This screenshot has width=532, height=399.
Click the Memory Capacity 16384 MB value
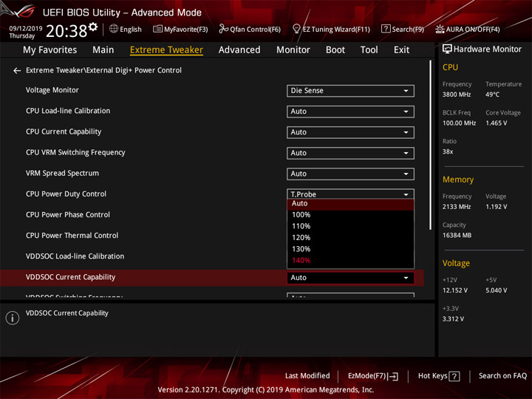coord(457,236)
